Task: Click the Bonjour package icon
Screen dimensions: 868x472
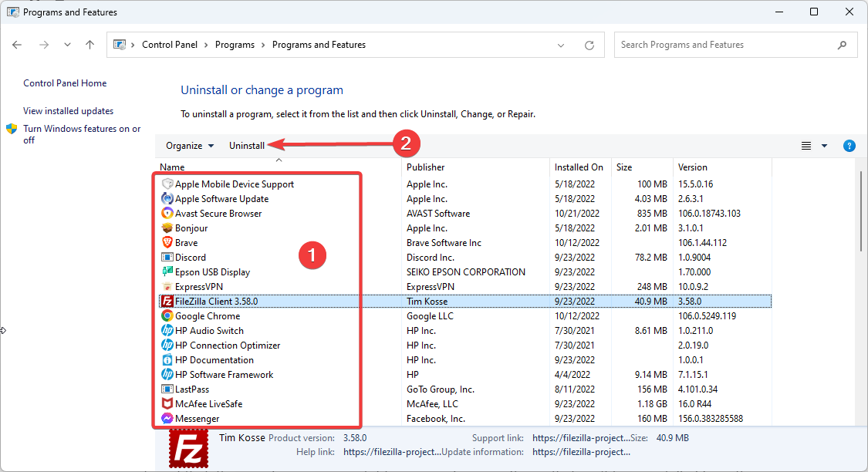Action: point(167,228)
